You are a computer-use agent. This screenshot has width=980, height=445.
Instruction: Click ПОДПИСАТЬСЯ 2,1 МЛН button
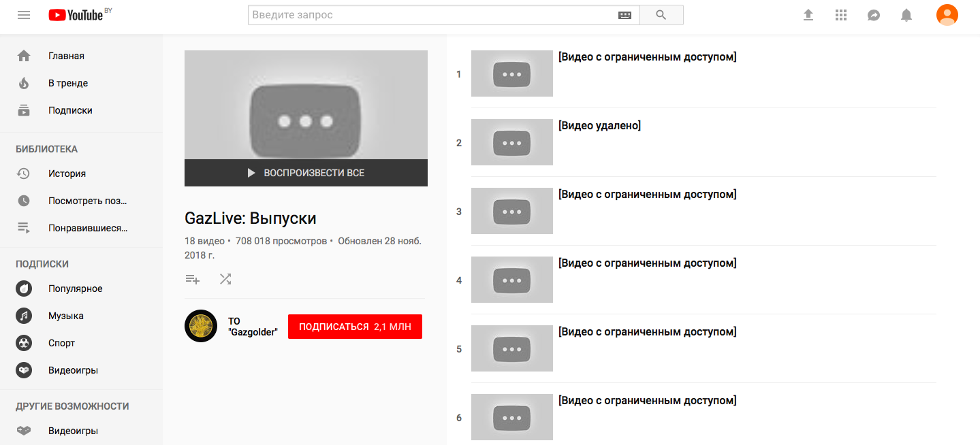tap(355, 327)
